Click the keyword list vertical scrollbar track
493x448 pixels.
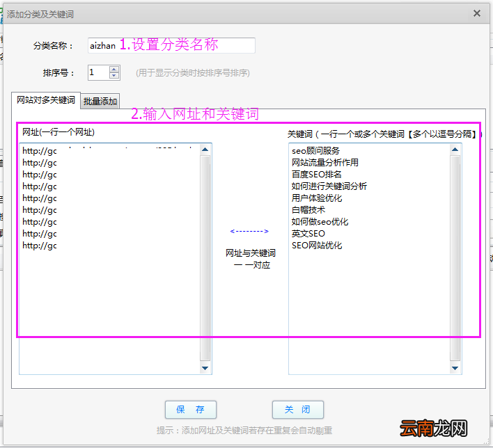coord(455,259)
